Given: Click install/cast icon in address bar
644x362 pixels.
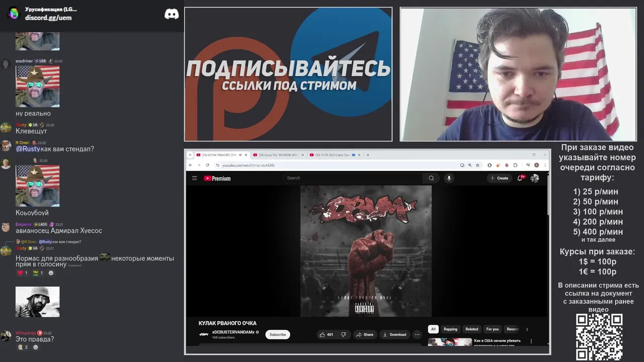Looking at the screenshot, I should 462,165.
